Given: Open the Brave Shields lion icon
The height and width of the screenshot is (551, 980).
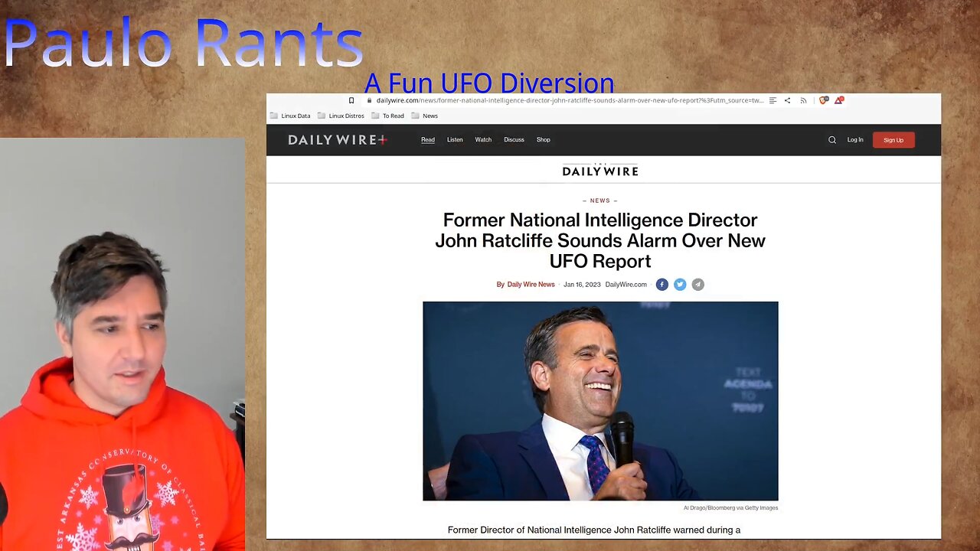Looking at the screenshot, I should [824, 100].
